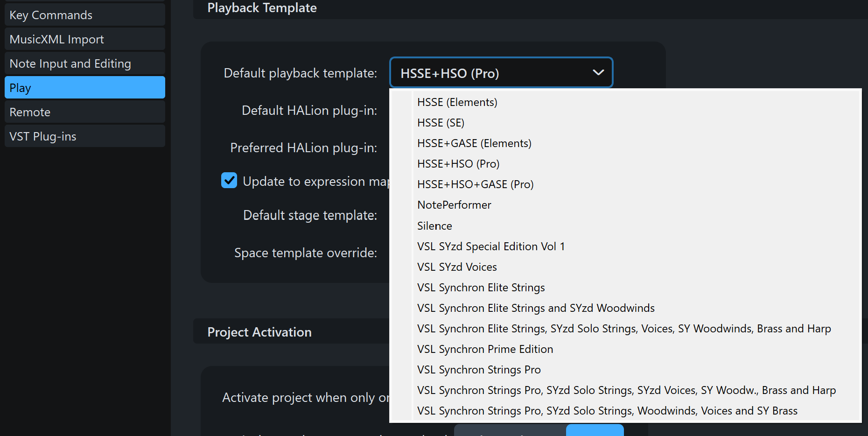Screen dimensions: 868x436
Task: Click the chevron arrow on playback template combo
Action: 598,73
